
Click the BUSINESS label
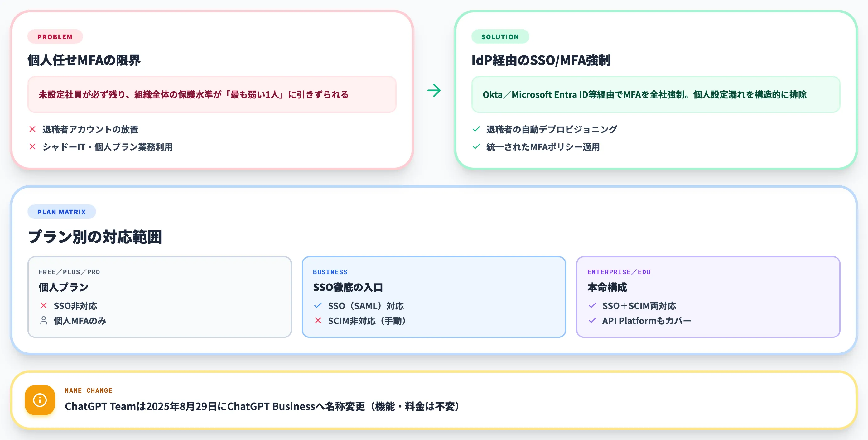click(x=330, y=272)
